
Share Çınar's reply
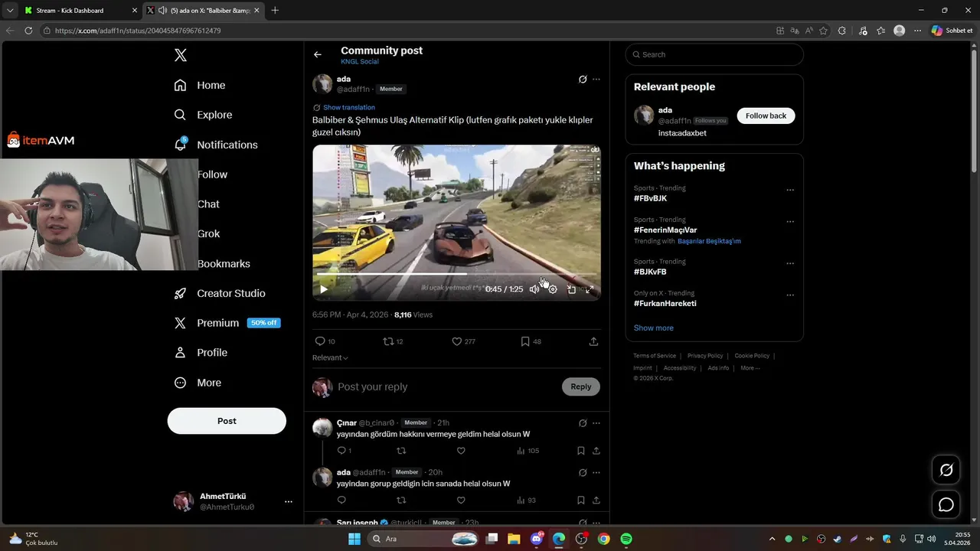tap(596, 451)
